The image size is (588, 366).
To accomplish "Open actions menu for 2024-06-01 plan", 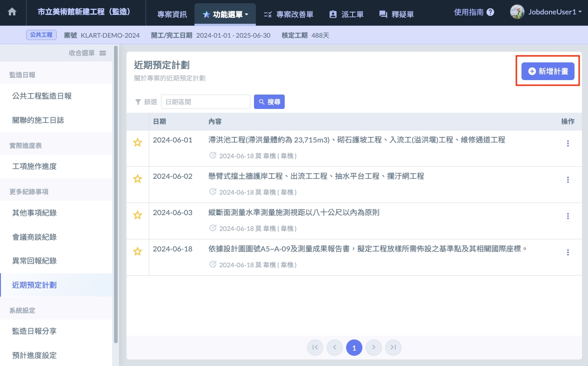I will tap(568, 143).
